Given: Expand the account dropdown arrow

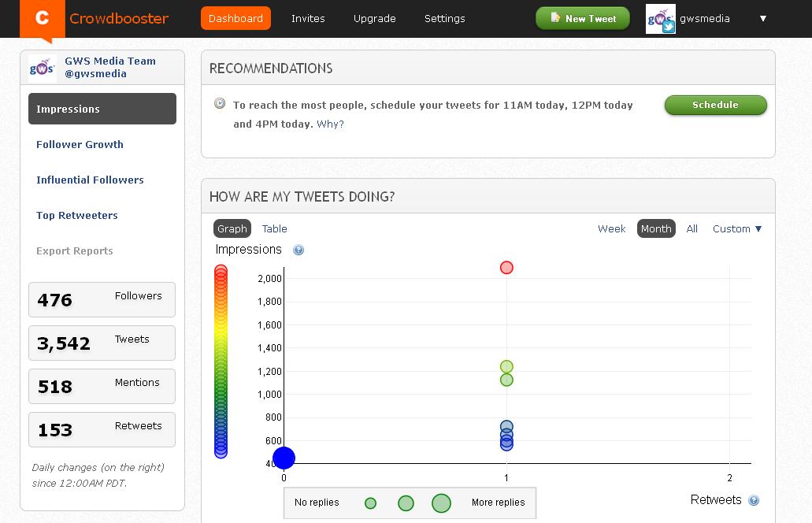Looking at the screenshot, I should pyautogui.click(x=763, y=19).
